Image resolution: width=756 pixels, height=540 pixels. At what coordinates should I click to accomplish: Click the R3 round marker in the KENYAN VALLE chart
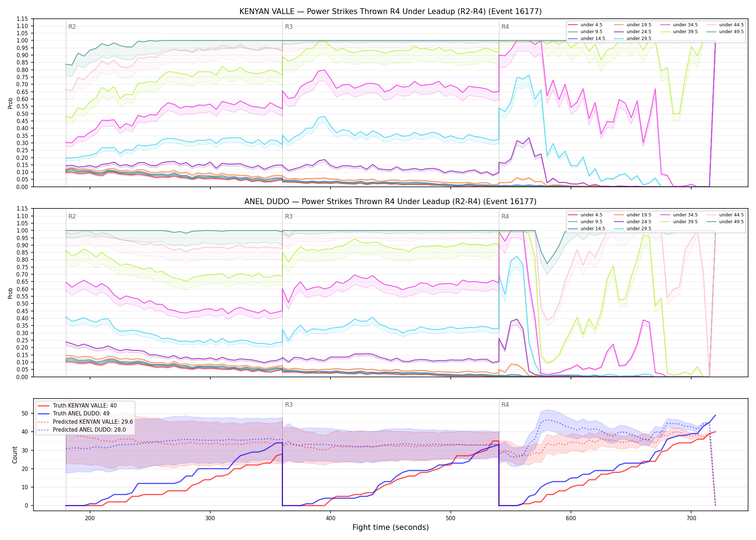tap(289, 27)
